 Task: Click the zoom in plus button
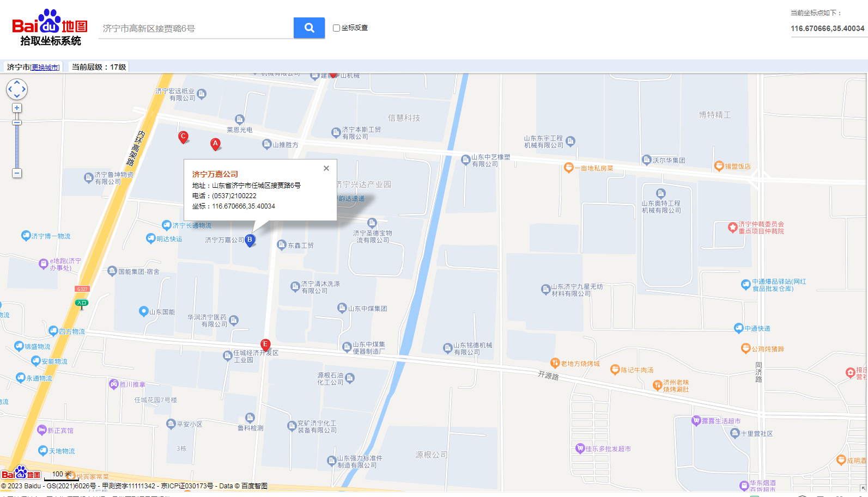pyautogui.click(x=17, y=108)
